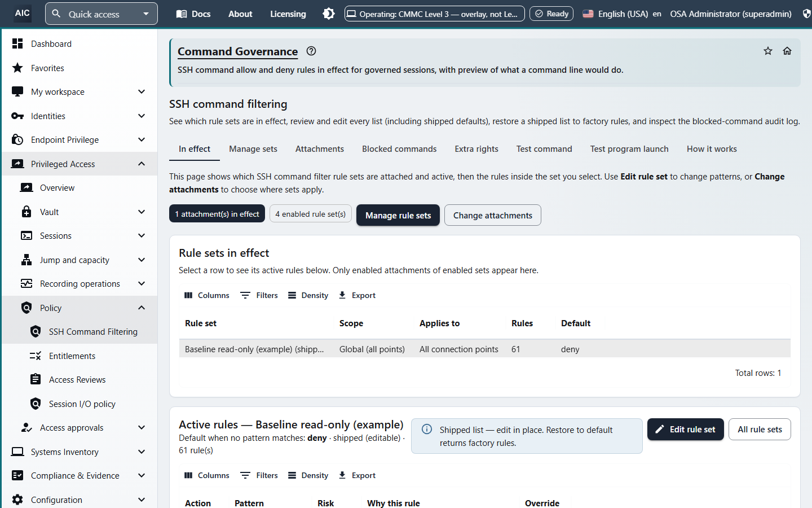812x508 pixels.
Task: Switch to the Attachments tab
Action: pyautogui.click(x=320, y=149)
